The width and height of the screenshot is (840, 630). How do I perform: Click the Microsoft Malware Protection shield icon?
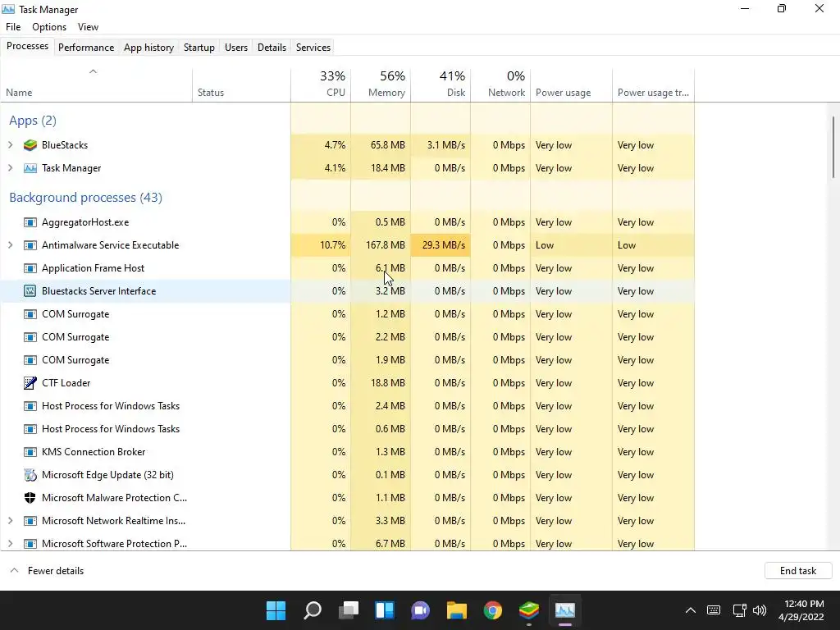(30, 498)
